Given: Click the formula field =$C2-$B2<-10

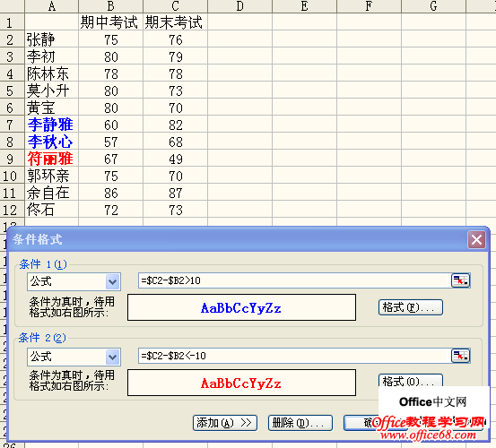Looking at the screenshot, I should pos(294,356).
